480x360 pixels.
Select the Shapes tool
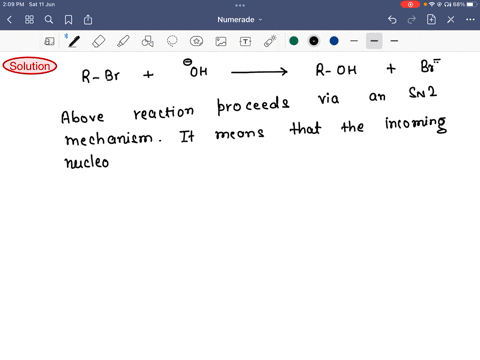pos(148,41)
